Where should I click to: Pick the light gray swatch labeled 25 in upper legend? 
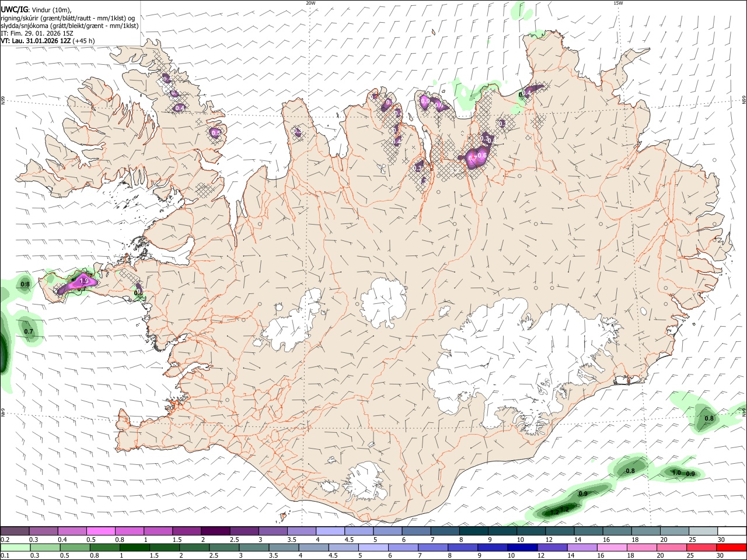(703, 531)
